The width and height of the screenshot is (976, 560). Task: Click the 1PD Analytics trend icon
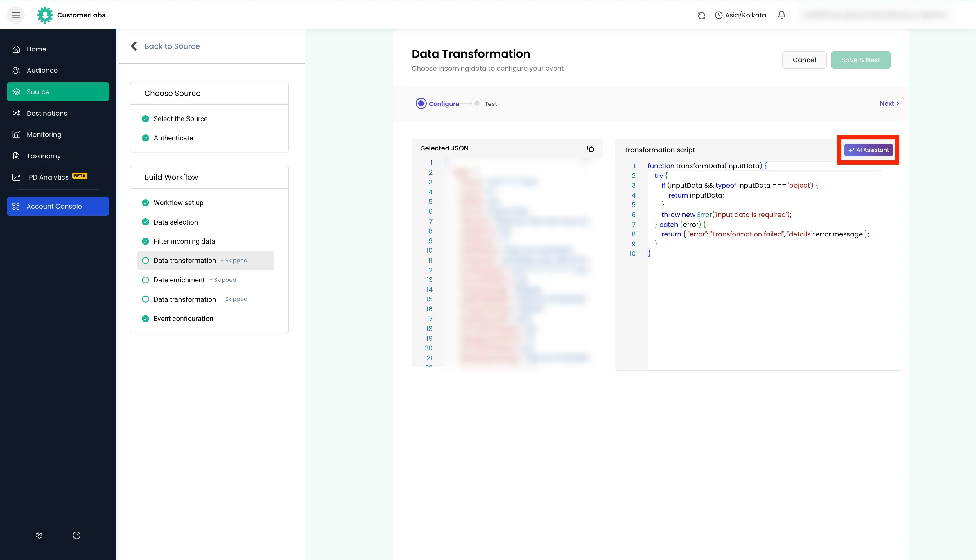tap(16, 177)
